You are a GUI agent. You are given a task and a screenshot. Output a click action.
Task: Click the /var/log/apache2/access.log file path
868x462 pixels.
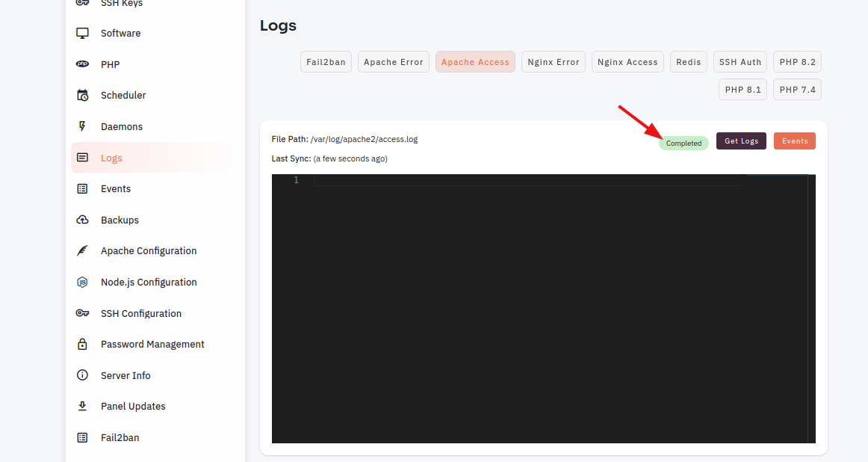pyautogui.click(x=365, y=139)
